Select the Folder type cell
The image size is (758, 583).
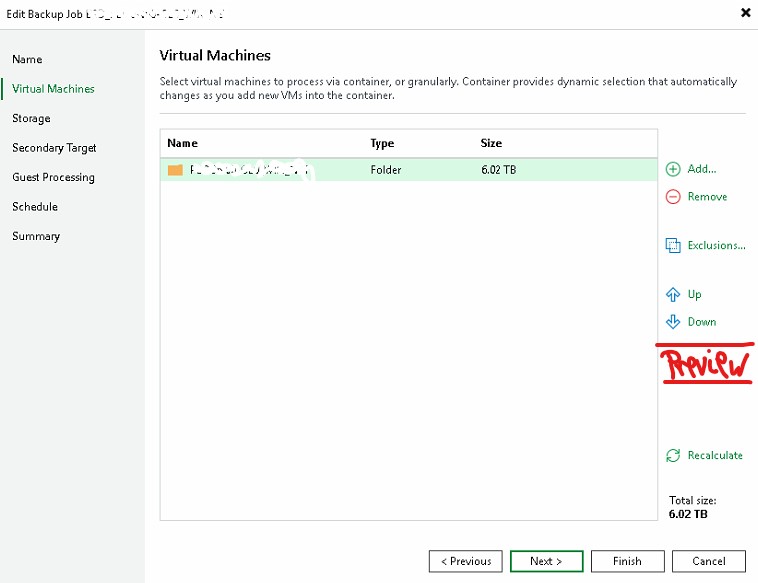click(x=386, y=170)
